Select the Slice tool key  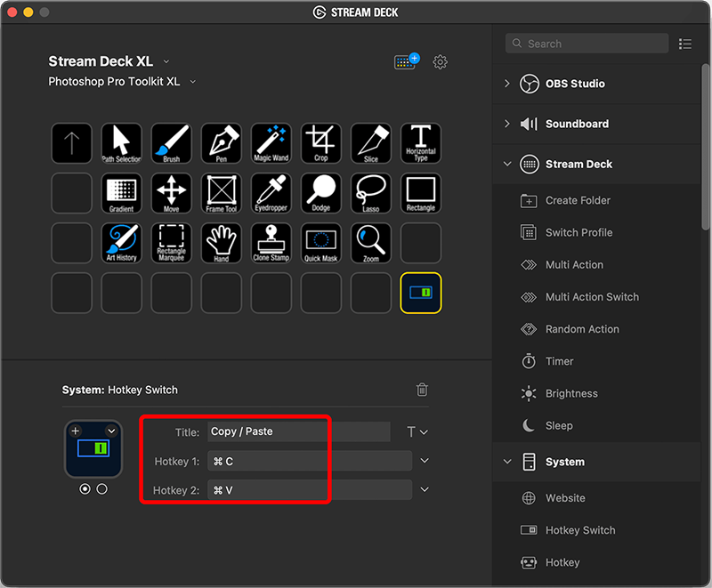(371, 143)
